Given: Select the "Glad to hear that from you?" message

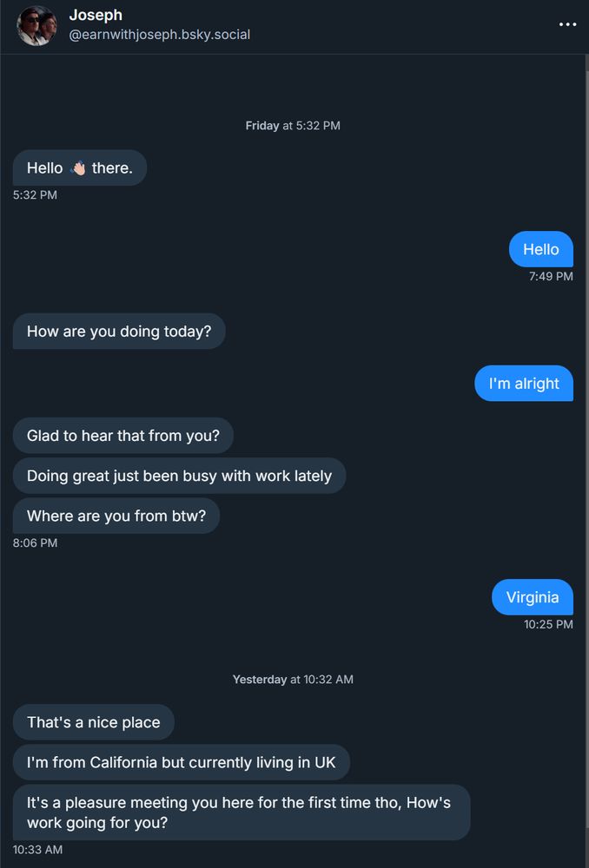Looking at the screenshot, I should (x=122, y=436).
